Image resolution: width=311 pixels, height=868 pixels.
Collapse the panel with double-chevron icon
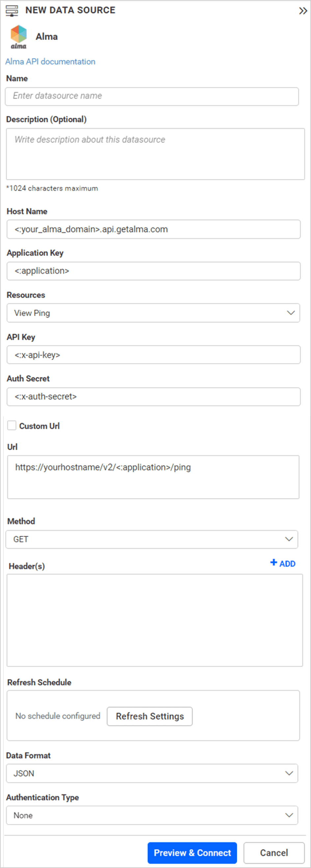pyautogui.click(x=302, y=11)
